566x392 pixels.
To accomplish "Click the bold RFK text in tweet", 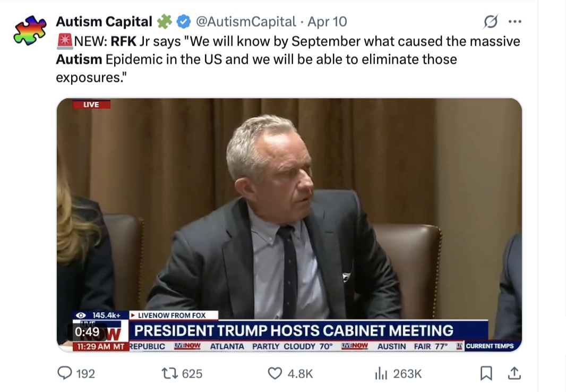I will click(x=123, y=41).
